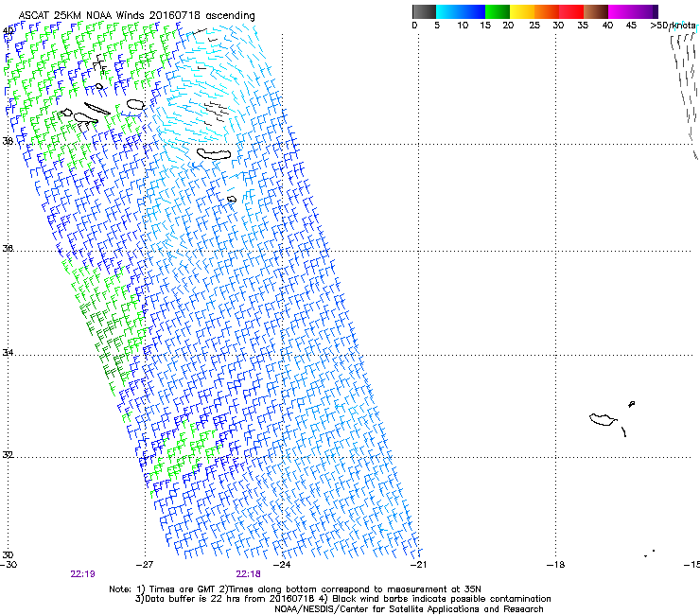This screenshot has height=615, width=700.
Task: Click the purple '22:18' pass time label
Action: click(248, 574)
